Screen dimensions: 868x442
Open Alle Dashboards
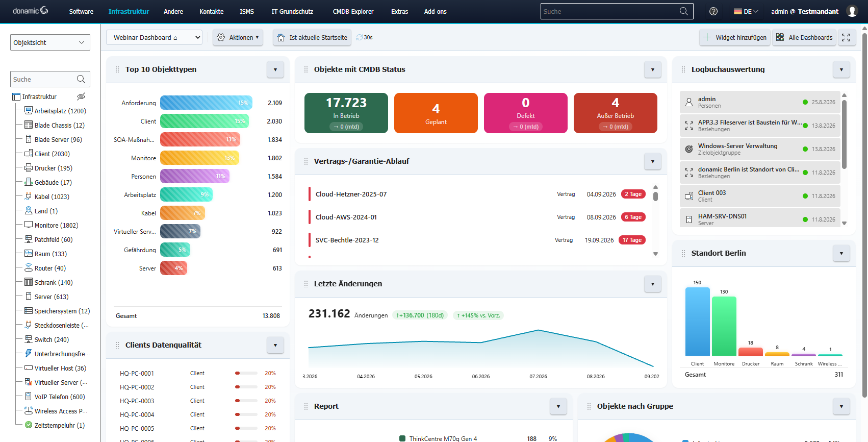(x=804, y=37)
